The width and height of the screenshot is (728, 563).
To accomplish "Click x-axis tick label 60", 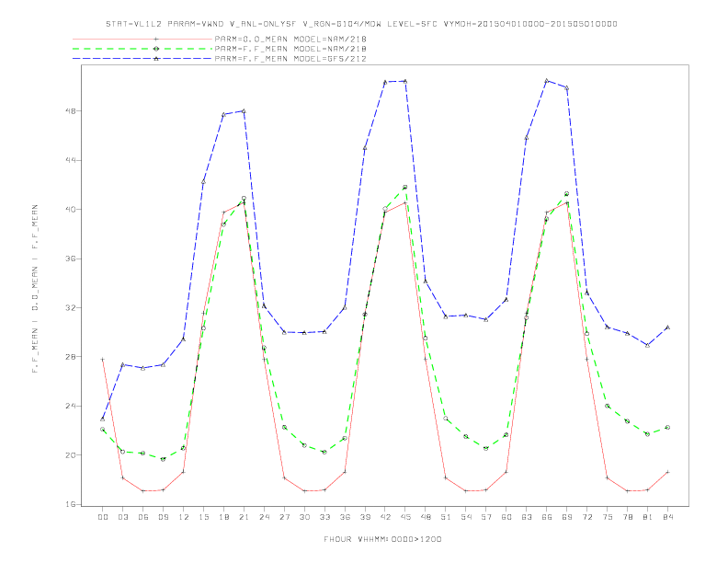I will pos(506,517).
